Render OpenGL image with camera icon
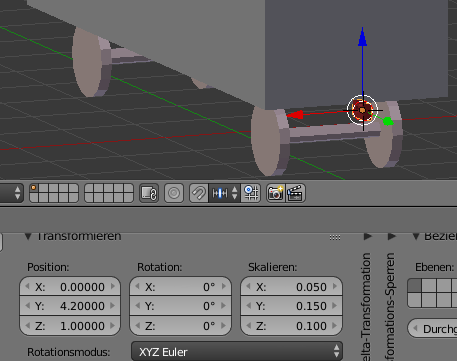 pos(276,193)
